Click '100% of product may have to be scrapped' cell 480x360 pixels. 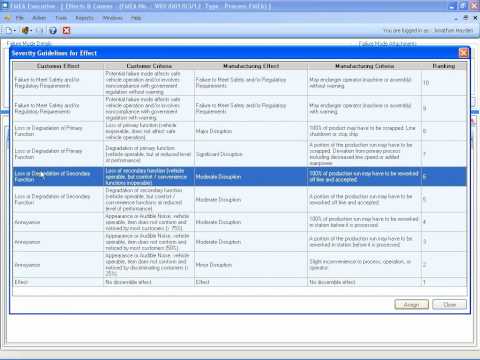coord(364,131)
